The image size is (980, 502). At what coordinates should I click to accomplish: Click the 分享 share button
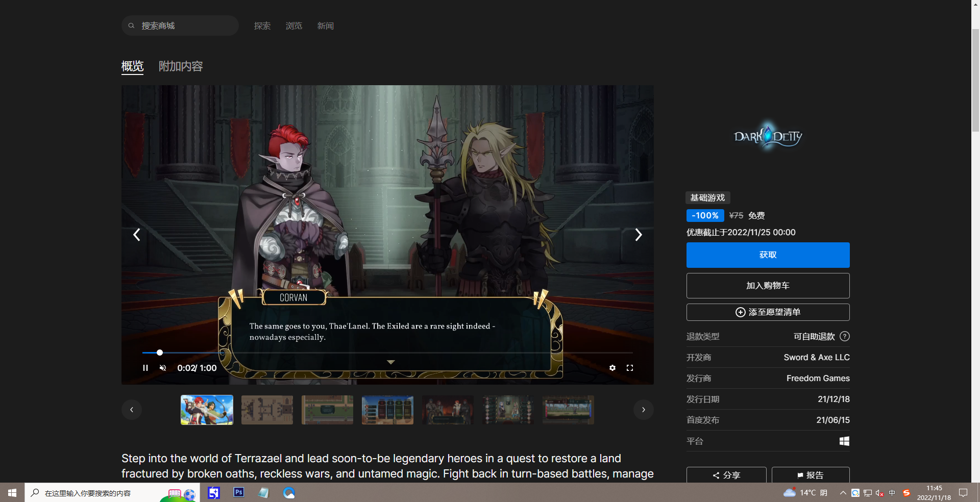(x=726, y=475)
